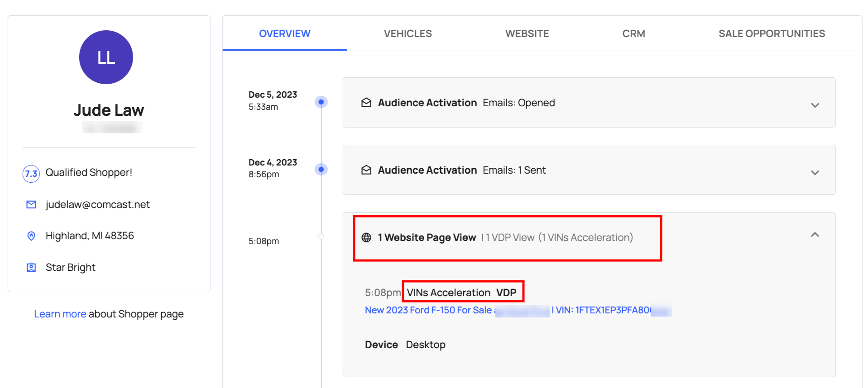This screenshot has width=868, height=388.
Task: Expand the Emails: Opened activity entry
Action: (x=815, y=105)
